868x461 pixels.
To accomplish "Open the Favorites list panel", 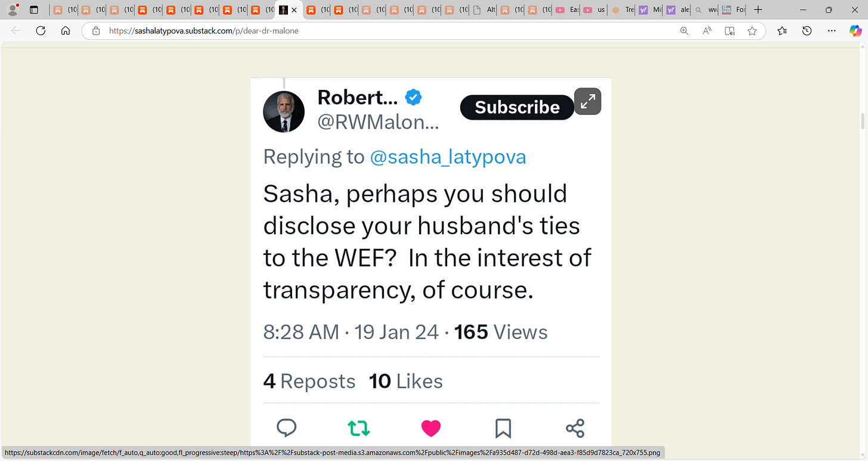I will coord(782,31).
